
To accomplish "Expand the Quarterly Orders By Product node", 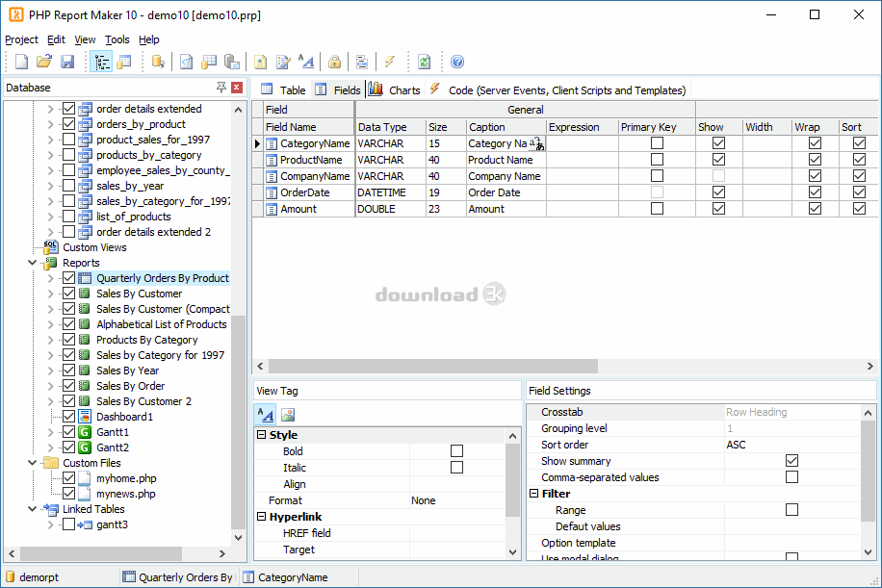I will pos(51,278).
